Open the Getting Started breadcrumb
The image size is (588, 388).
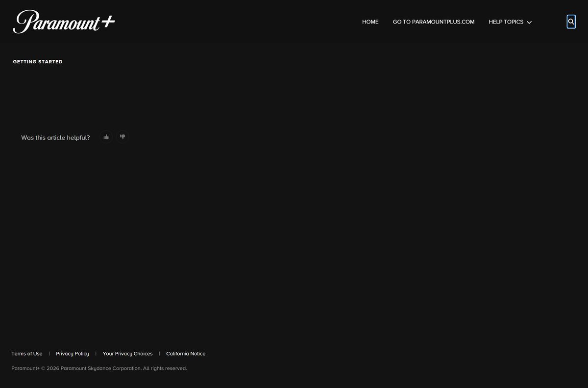click(x=38, y=62)
